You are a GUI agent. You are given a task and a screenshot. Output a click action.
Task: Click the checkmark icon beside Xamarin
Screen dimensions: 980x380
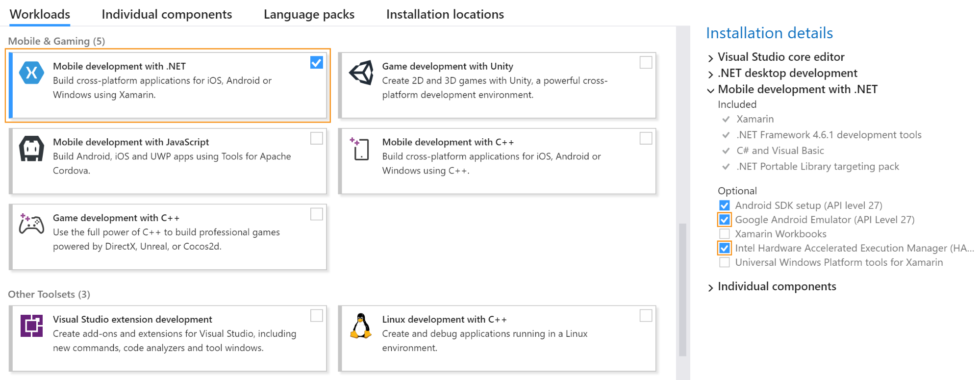pyautogui.click(x=726, y=119)
